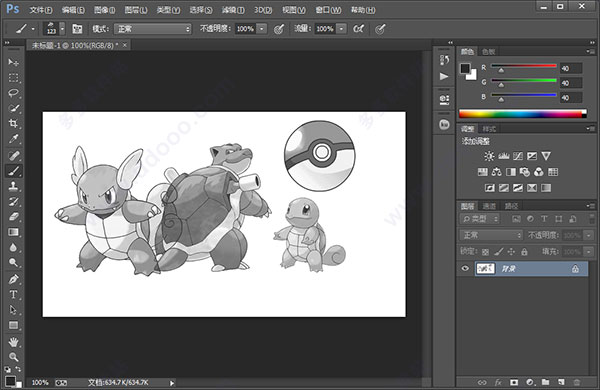Select the Hand tool

(x=13, y=341)
